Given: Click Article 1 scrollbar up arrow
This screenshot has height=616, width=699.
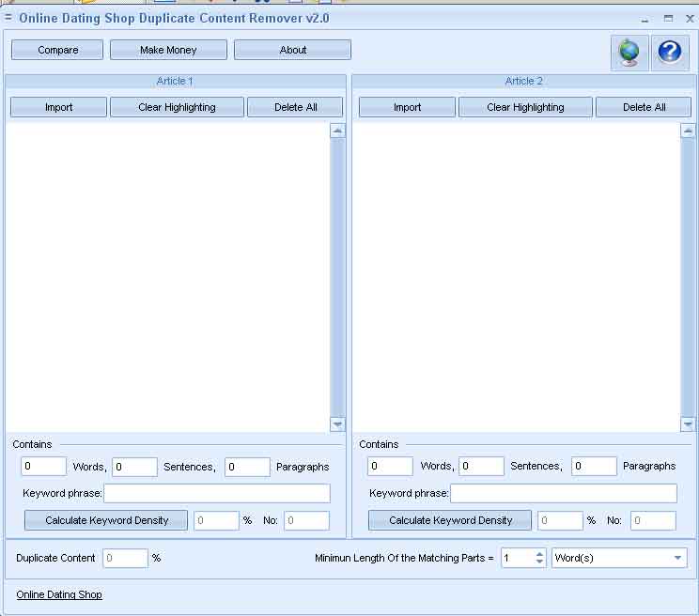Looking at the screenshot, I should click(337, 131).
